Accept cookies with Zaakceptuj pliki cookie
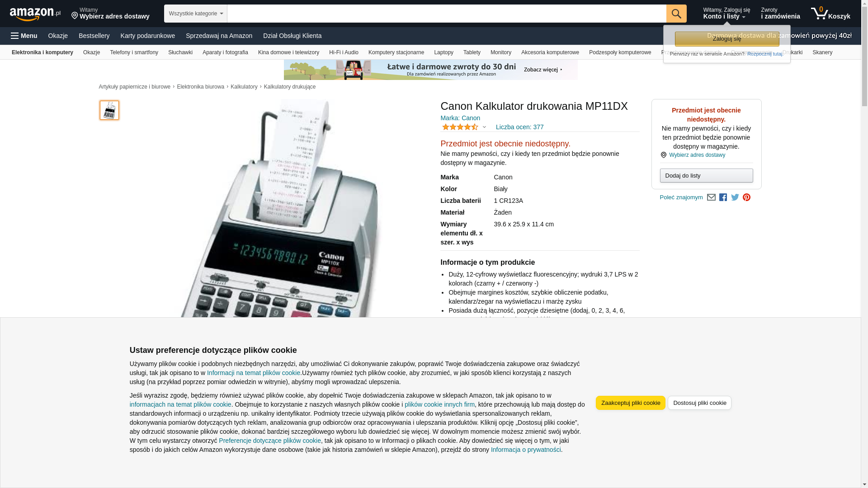868x488 pixels. [x=630, y=403]
